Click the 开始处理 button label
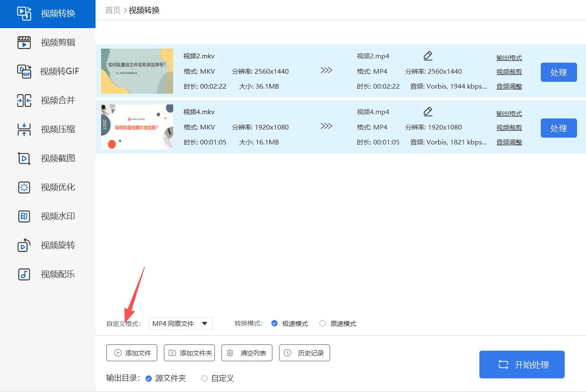This screenshot has height=392, width=586. [532, 365]
